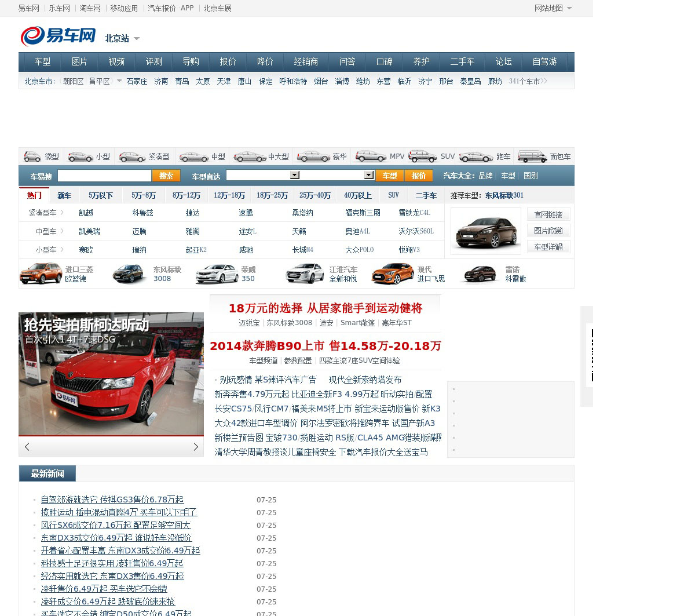The width and height of the screenshot is (695, 616).
Task: Open the 东风标致 3008 car thumbnail
Action: [x=130, y=274]
